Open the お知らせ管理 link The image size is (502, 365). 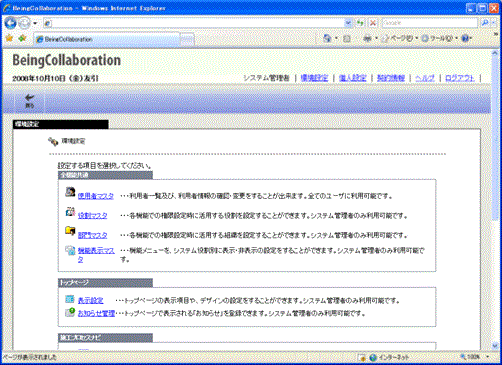pyautogui.click(x=96, y=313)
